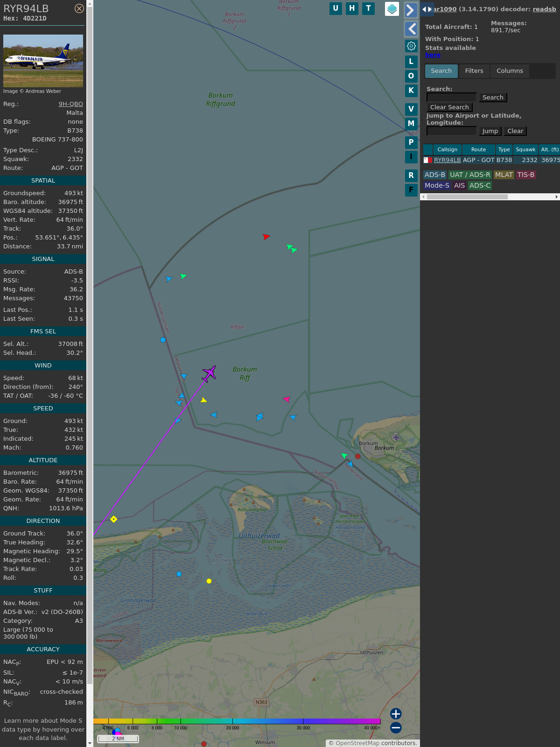Close the RYR94LB aircraft info panel
Image resolution: width=560 pixels, height=747 pixels.
coord(79,8)
